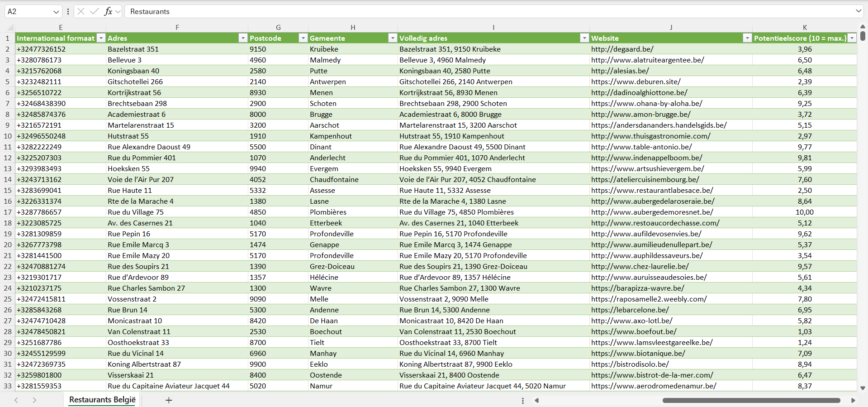This screenshot has width=868, height=407.
Task: Click the Insert Function fx icon
Action: tap(108, 11)
